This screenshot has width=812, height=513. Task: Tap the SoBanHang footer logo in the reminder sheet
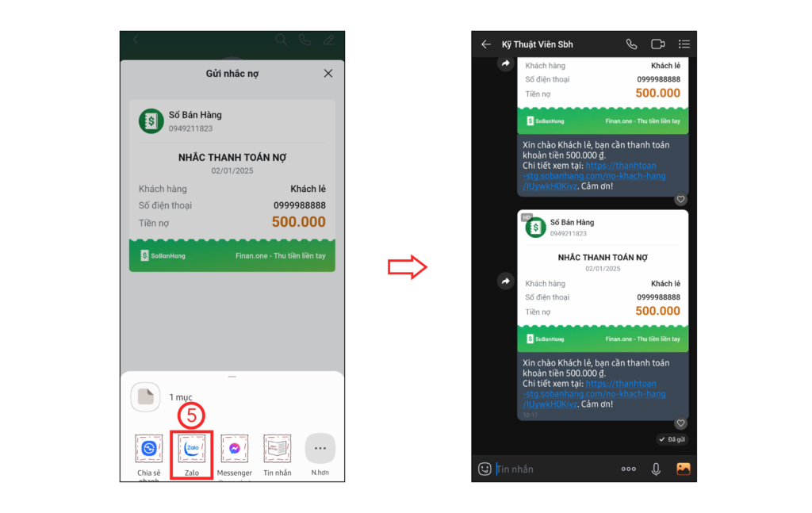(163, 256)
